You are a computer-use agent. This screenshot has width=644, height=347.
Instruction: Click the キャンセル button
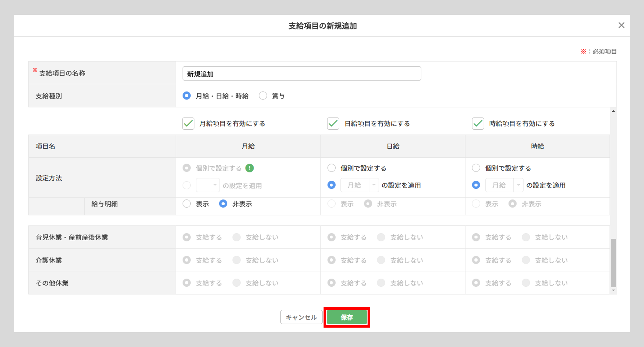pos(301,317)
